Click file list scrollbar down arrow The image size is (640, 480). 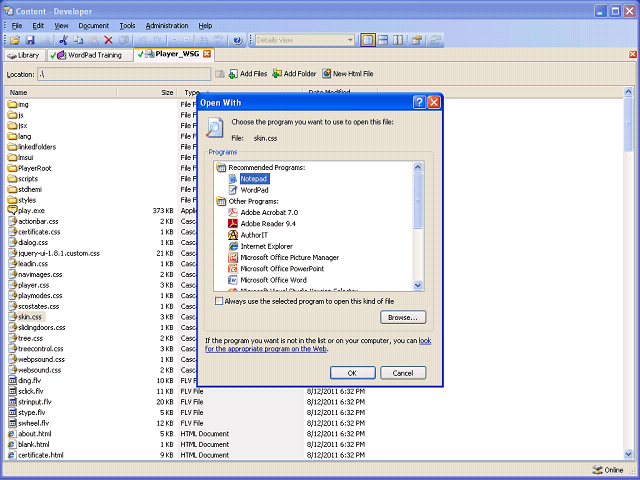(x=629, y=454)
